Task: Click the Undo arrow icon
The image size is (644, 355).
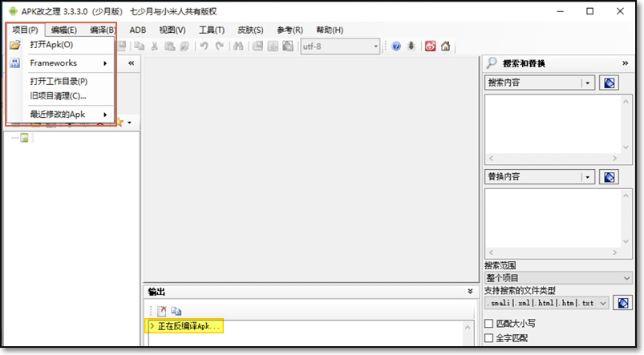Action: coord(204,46)
